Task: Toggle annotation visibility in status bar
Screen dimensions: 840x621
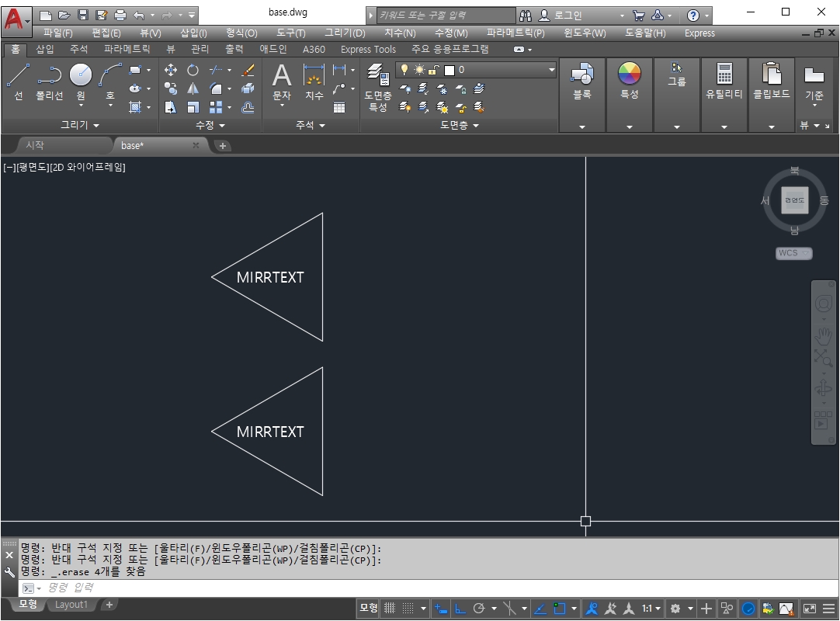Action: pyautogui.click(x=592, y=608)
